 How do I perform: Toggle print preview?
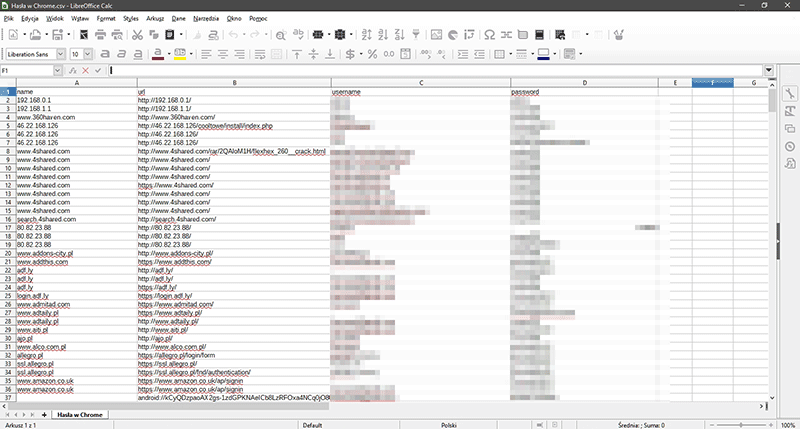point(117,35)
